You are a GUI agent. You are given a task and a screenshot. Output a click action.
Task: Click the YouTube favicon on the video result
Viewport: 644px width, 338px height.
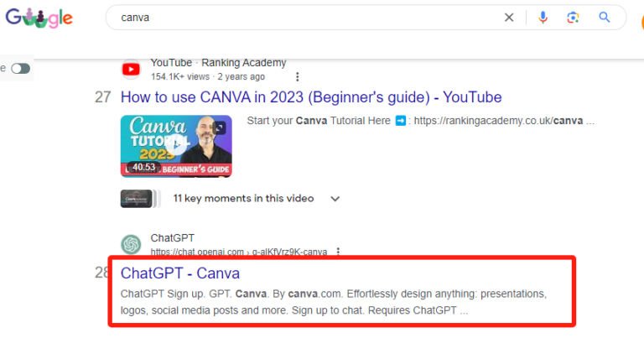pos(131,69)
